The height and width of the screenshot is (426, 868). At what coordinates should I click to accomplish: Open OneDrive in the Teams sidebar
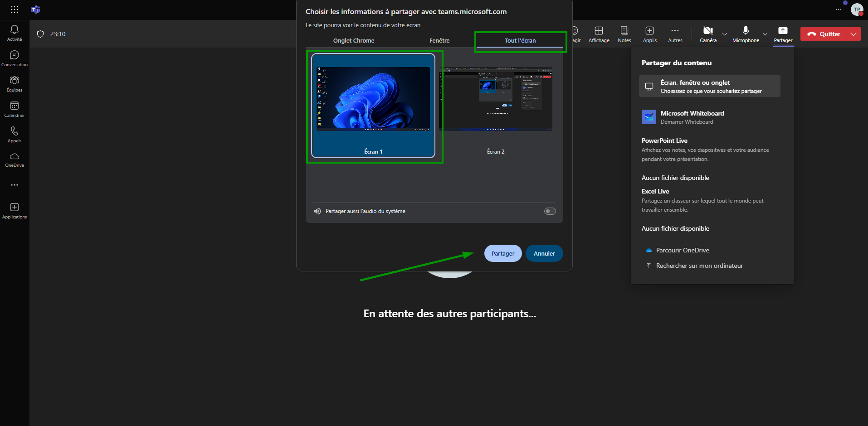click(15, 160)
